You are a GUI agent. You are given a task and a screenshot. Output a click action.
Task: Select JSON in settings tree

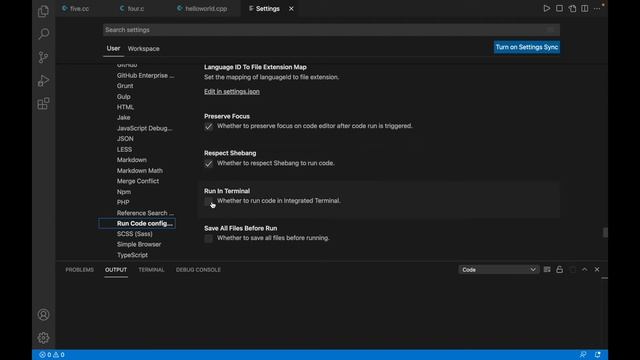tap(125, 139)
